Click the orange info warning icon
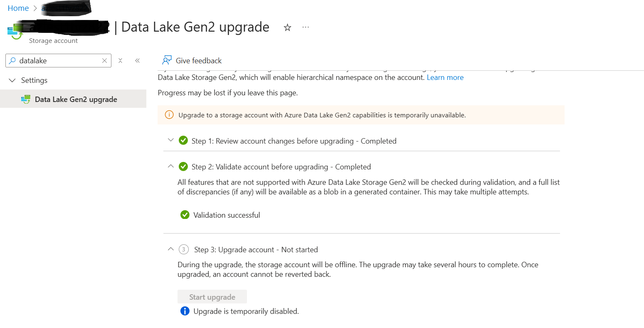Viewport: 644px width, 328px height. pos(169,115)
